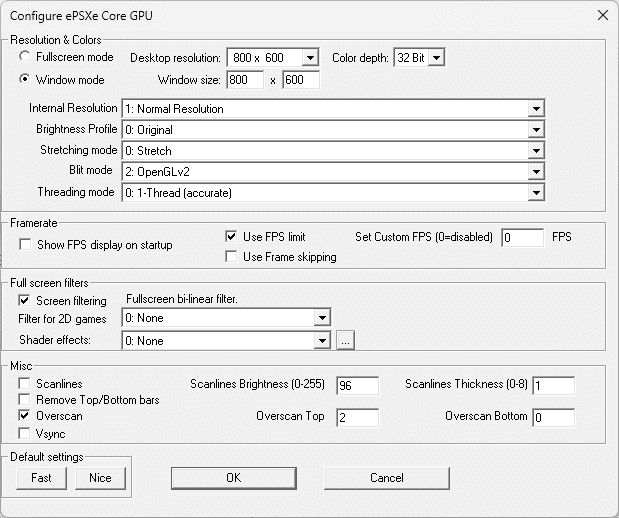Click the Window size width field
Image resolution: width=619 pixels, height=518 pixels.
(x=245, y=80)
